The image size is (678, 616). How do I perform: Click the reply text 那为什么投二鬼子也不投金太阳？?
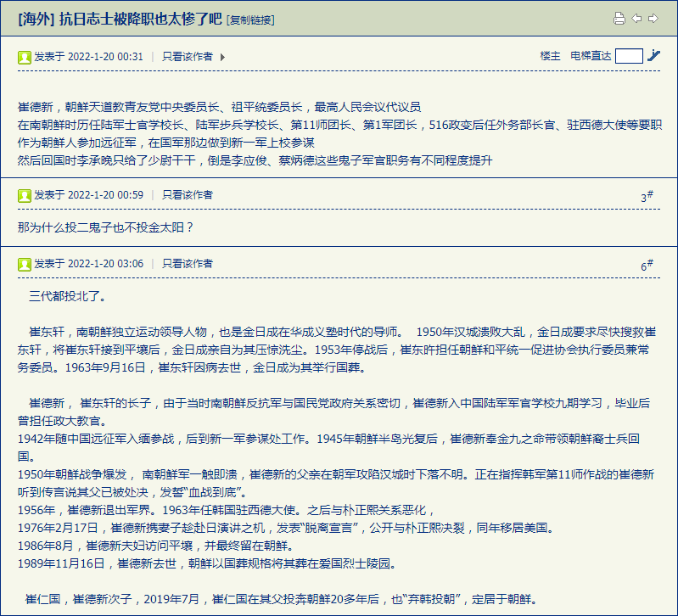pos(105,227)
